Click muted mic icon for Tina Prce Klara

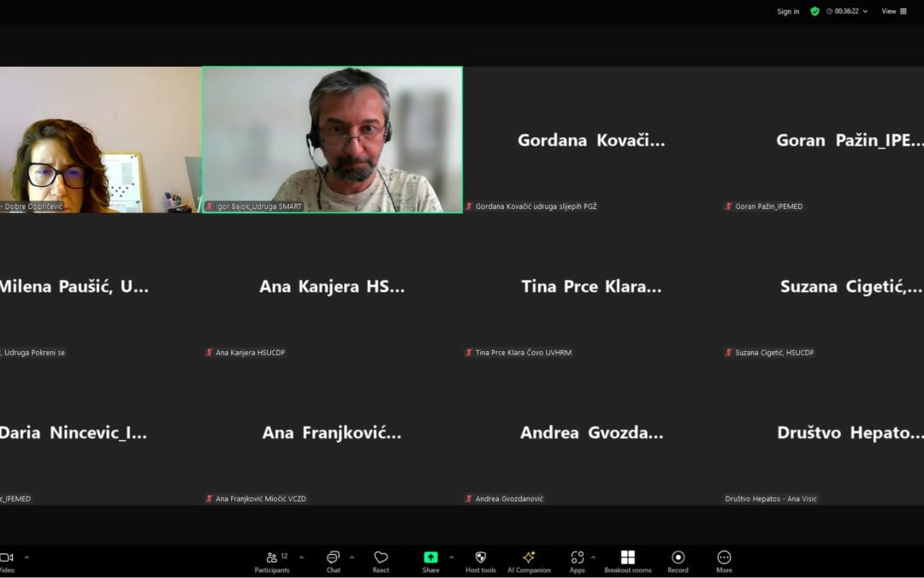tap(469, 353)
